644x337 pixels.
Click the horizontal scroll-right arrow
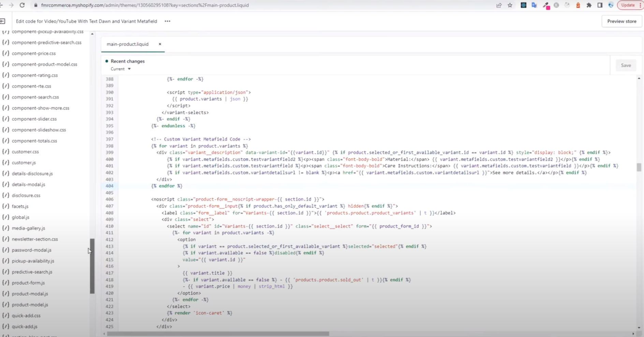tap(633, 334)
